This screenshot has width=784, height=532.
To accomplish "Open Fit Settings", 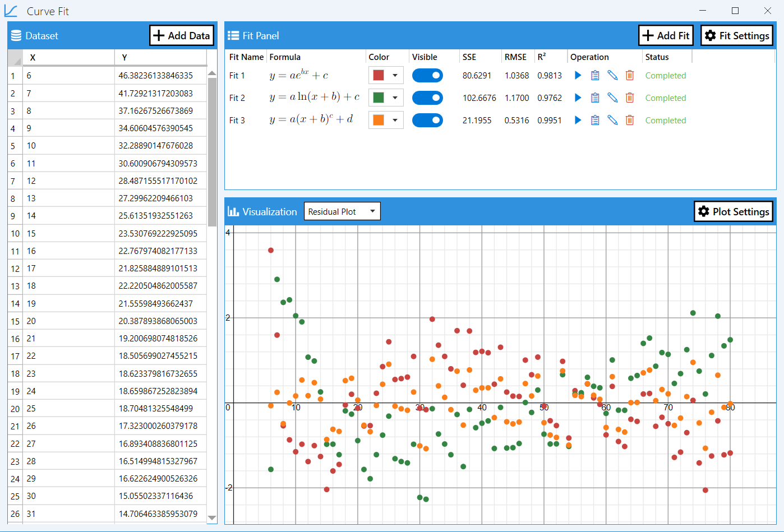I will point(736,35).
